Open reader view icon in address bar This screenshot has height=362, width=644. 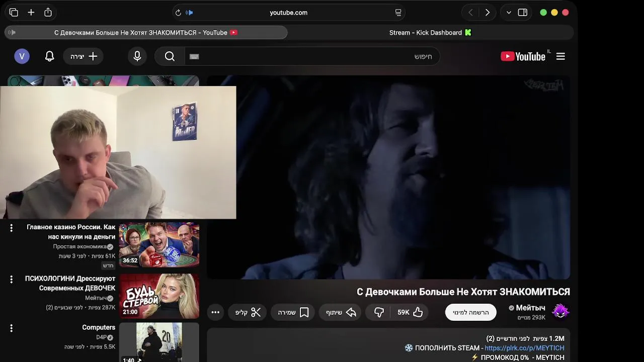point(398,13)
